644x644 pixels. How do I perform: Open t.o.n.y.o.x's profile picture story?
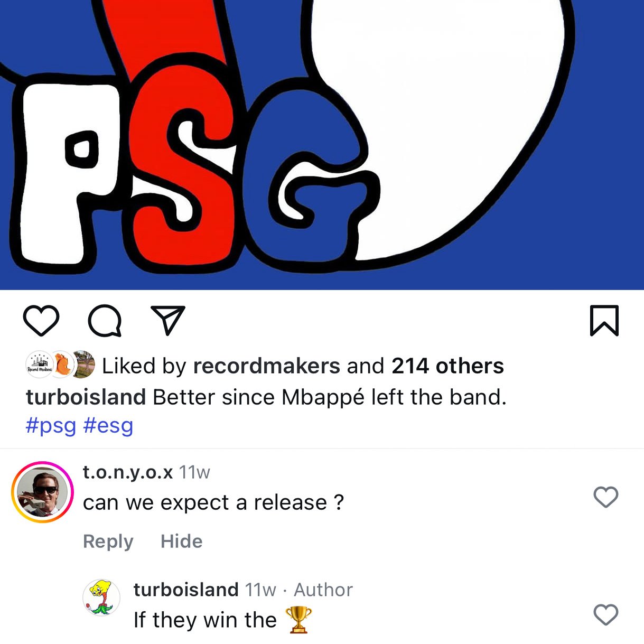(x=42, y=492)
